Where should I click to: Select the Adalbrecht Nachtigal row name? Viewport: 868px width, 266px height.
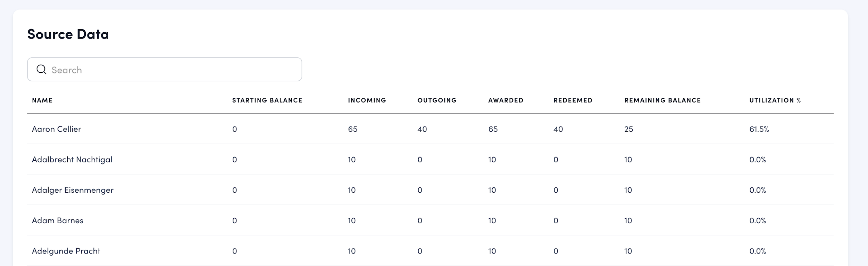(x=72, y=160)
